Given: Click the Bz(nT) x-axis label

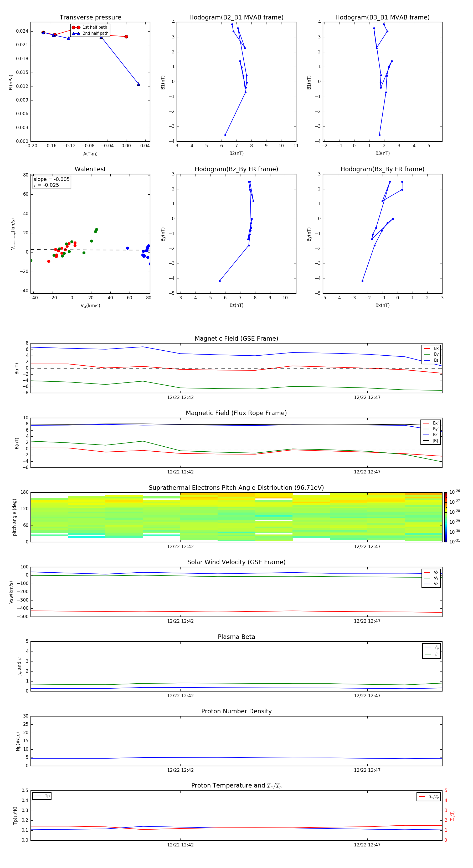Looking at the screenshot, I should click(236, 305).
